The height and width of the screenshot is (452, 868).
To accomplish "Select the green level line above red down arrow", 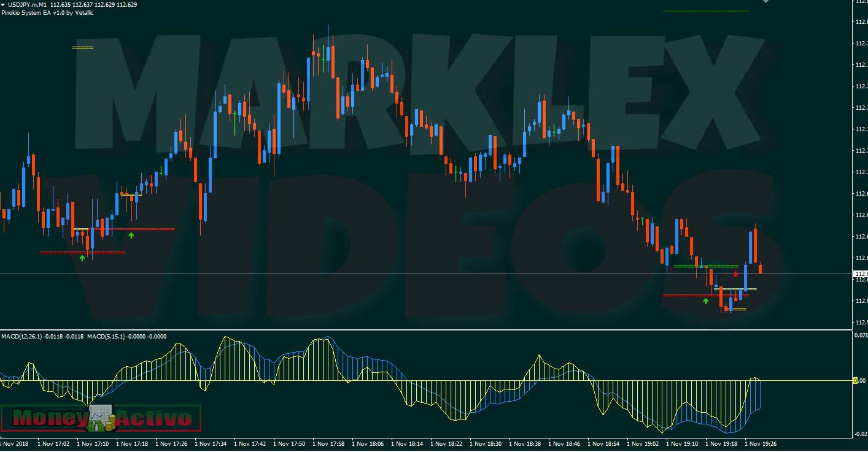I will tap(706, 266).
